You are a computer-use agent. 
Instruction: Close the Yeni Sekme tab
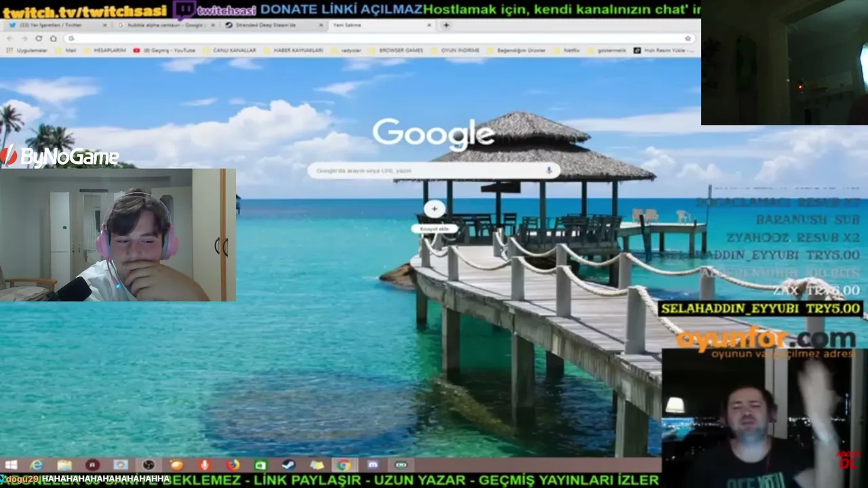pos(429,25)
